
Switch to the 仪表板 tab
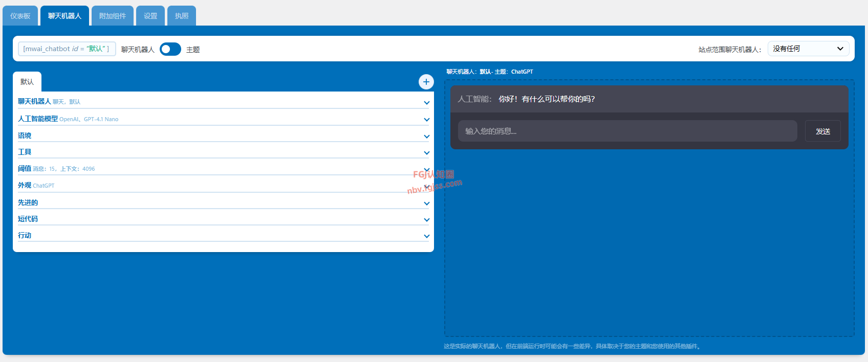click(x=20, y=16)
